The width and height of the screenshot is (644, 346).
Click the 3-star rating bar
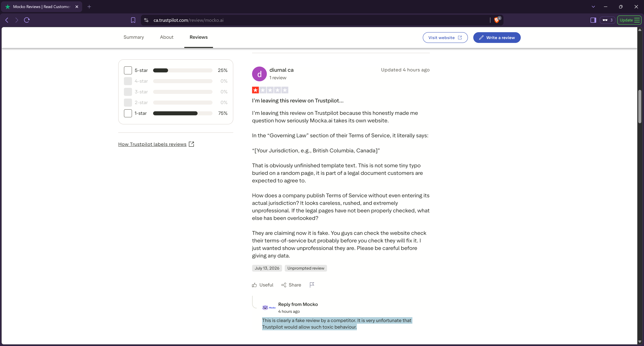click(x=183, y=92)
